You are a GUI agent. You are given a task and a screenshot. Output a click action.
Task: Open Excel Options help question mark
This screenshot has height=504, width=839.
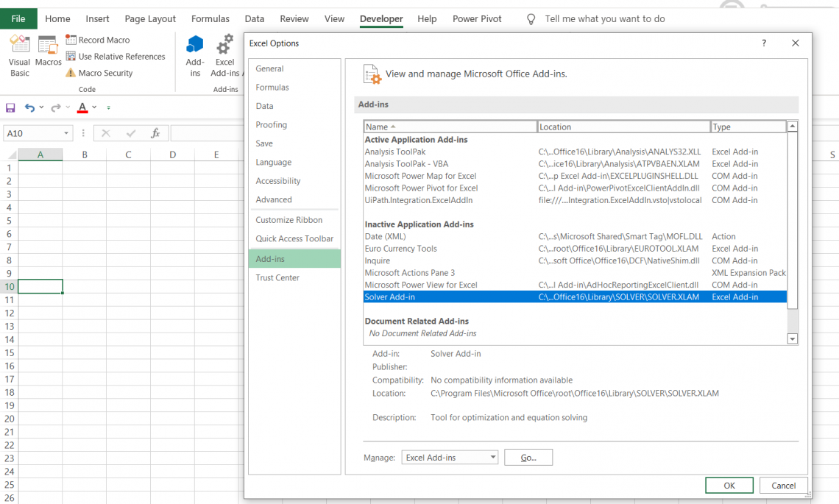tap(764, 43)
